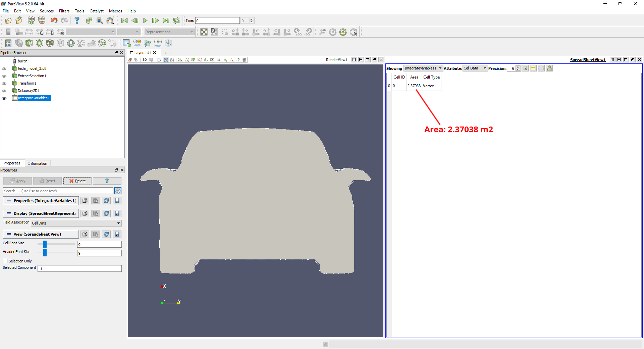Click the properties search input field
Image resolution: width=644 pixels, height=349 pixels.
click(58, 191)
